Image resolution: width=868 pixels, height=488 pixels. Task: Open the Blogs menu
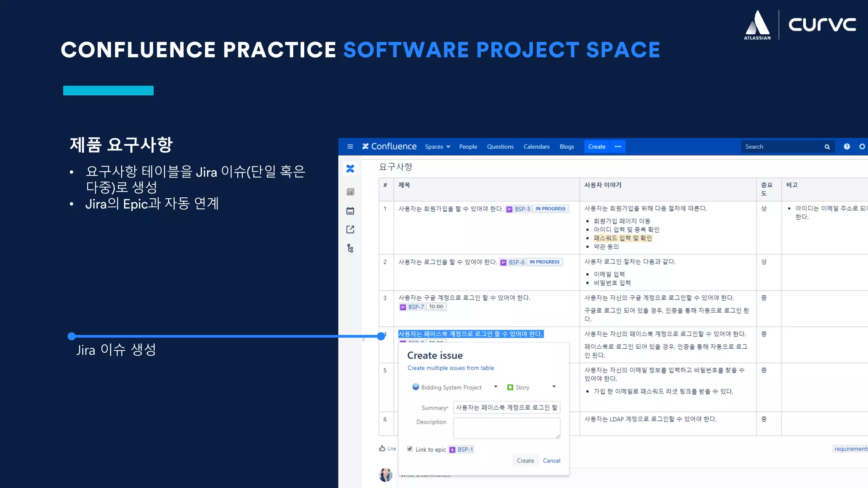pyautogui.click(x=567, y=147)
